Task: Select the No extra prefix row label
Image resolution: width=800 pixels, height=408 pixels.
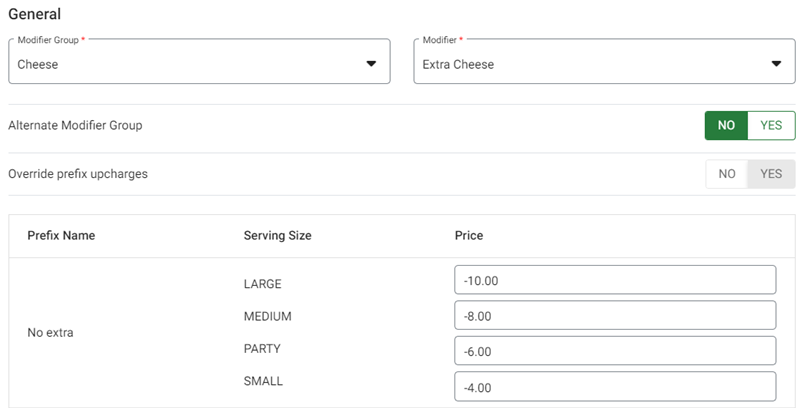Action: click(x=50, y=333)
